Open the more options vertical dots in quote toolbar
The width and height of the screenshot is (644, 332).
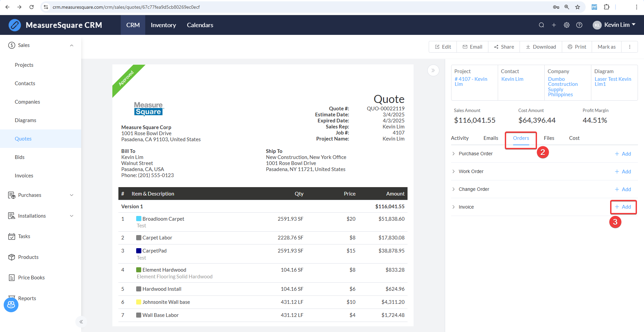coord(630,47)
